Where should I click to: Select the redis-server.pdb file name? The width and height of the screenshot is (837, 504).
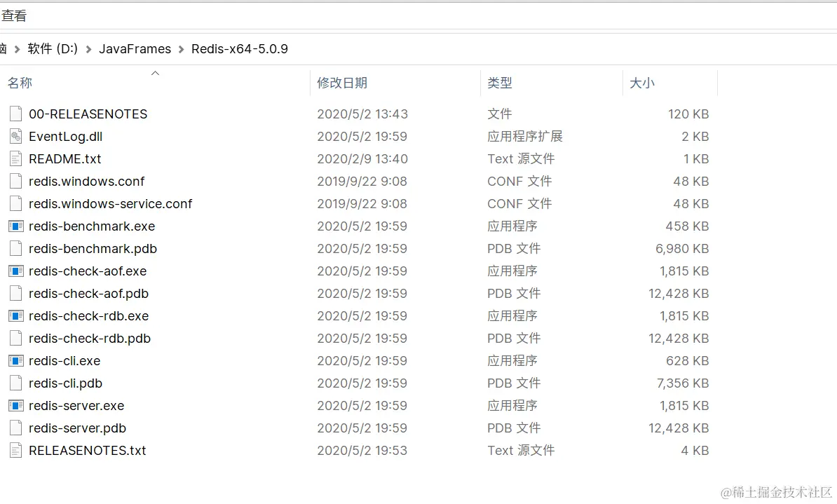click(77, 428)
